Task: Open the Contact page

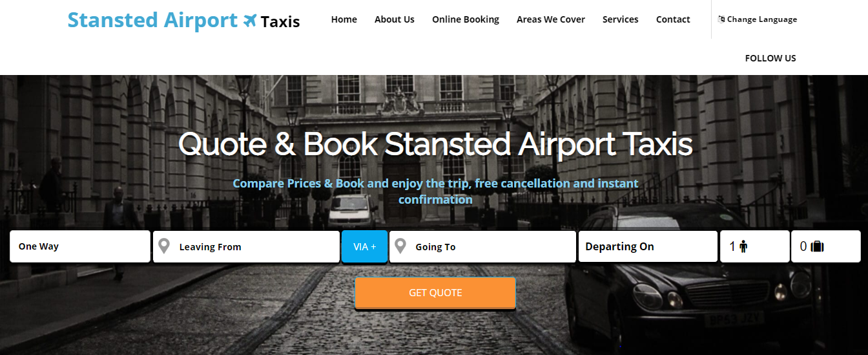Action: coord(673,19)
